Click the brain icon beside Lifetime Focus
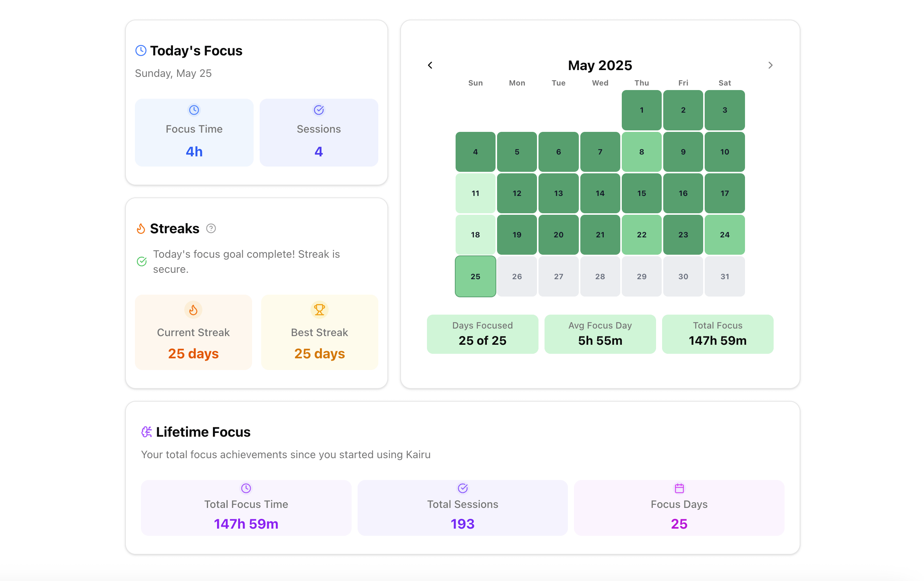924x581 pixels. point(146,432)
